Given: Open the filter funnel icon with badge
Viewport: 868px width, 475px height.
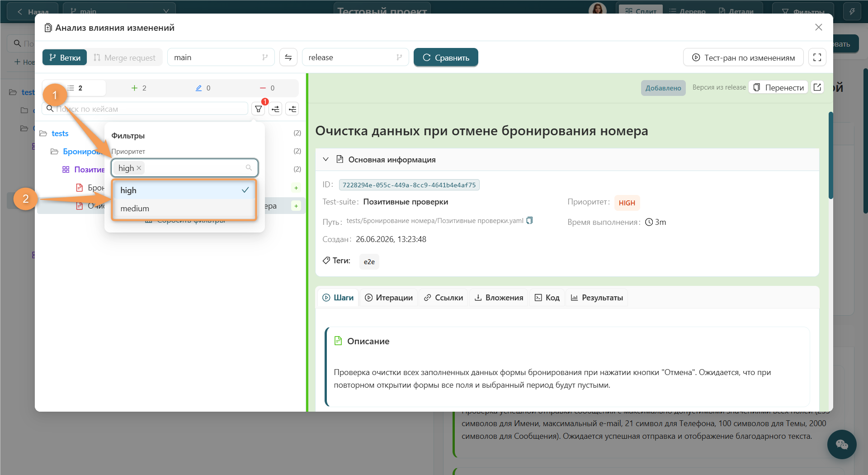Looking at the screenshot, I should (x=258, y=109).
